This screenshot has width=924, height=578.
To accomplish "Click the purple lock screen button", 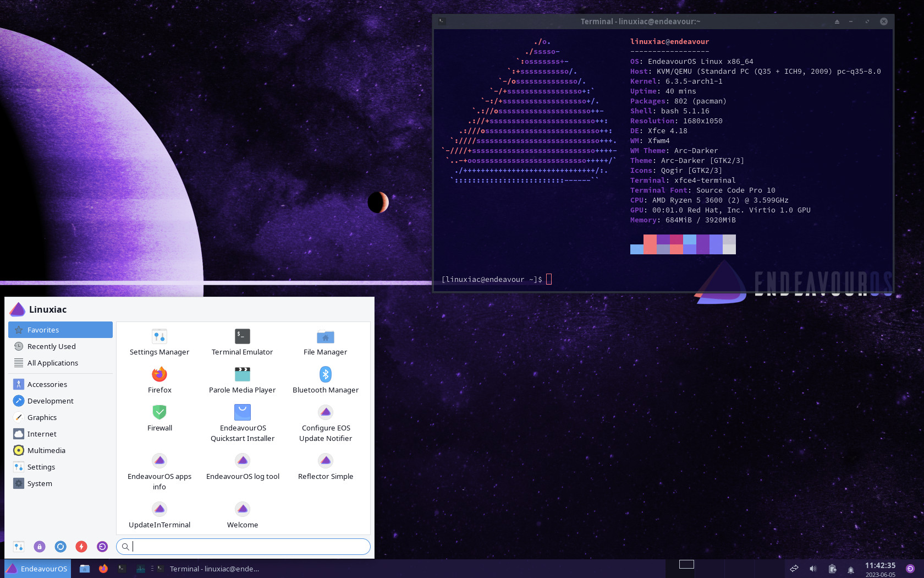I will (40, 547).
